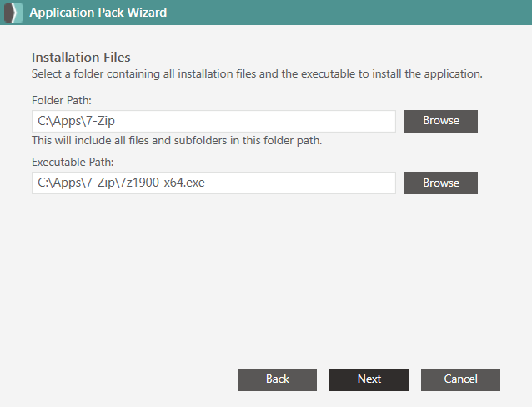Image resolution: width=532 pixels, height=407 pixels.
Task: Cancel the Application Pack Wizard
Action: [x=460, y=379]
